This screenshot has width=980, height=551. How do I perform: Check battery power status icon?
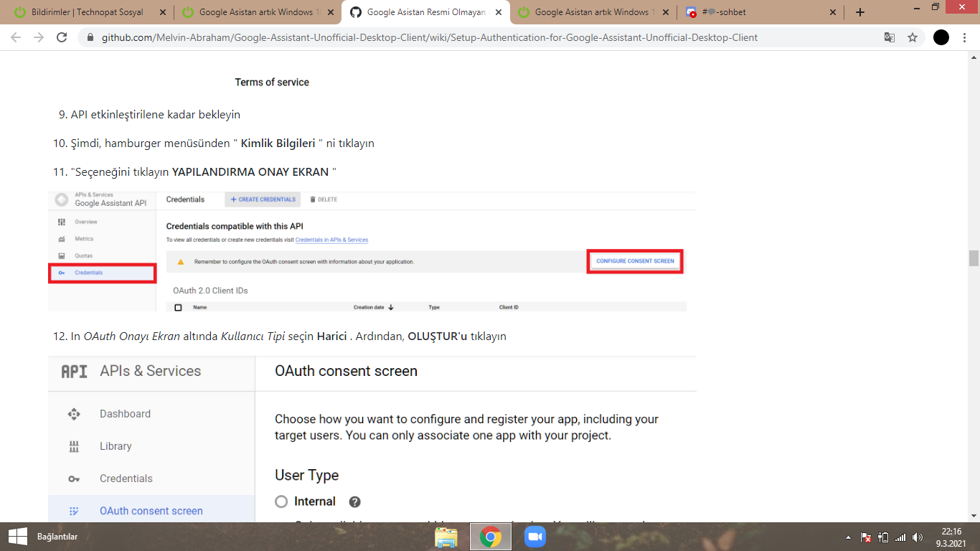(x=883, y=537)
